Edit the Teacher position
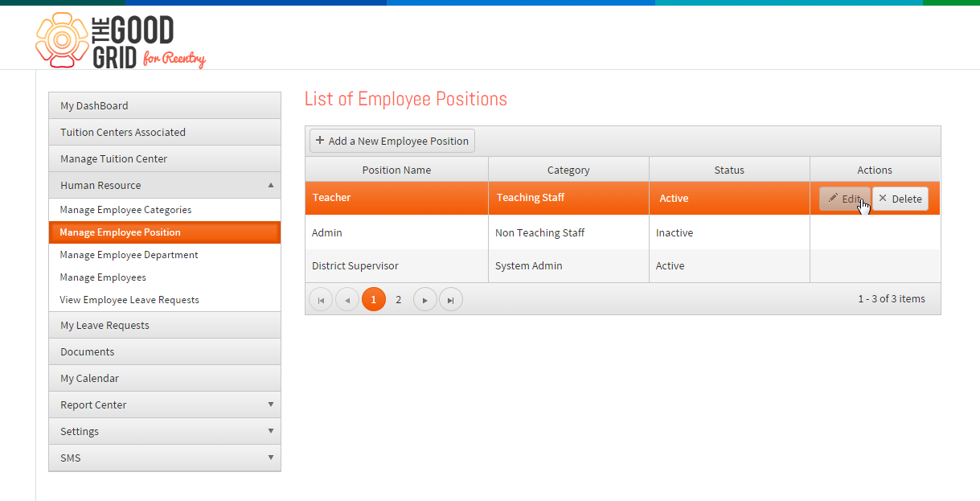 click(844, 199)
